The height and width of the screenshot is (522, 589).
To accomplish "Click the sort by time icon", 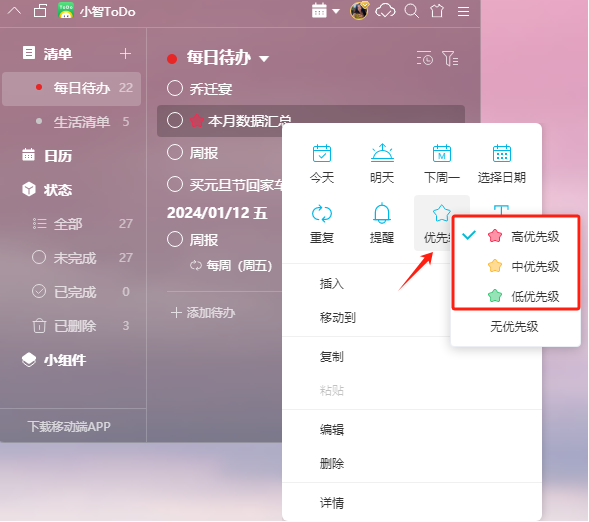I will click(x=425, y=59).
